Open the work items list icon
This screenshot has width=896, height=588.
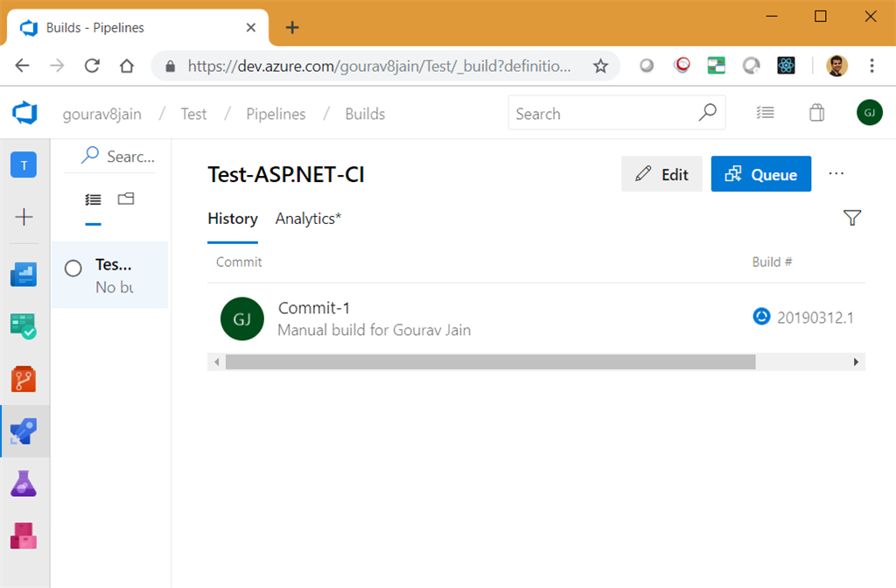pyautogui.click(x=766, y=113)
